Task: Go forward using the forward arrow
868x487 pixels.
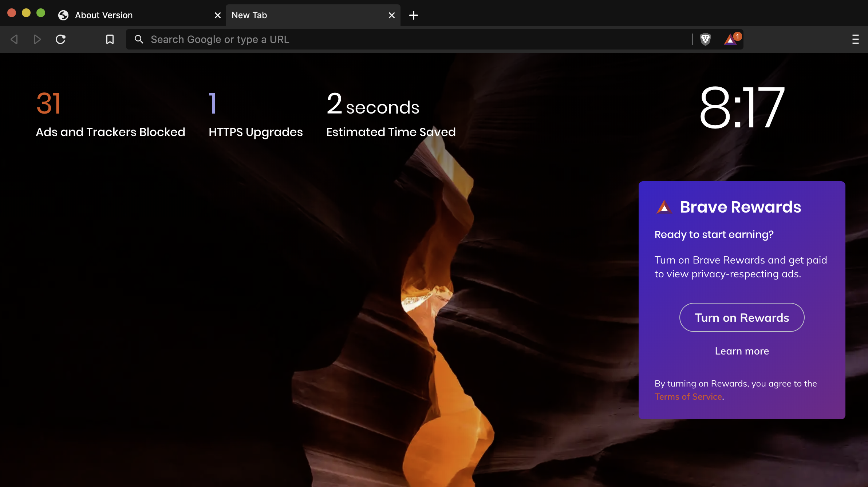Action: (x=37, y=39)
